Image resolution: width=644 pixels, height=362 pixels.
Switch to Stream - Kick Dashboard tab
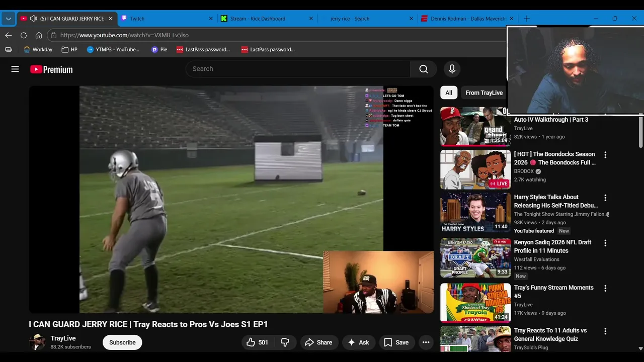[258, 19]
